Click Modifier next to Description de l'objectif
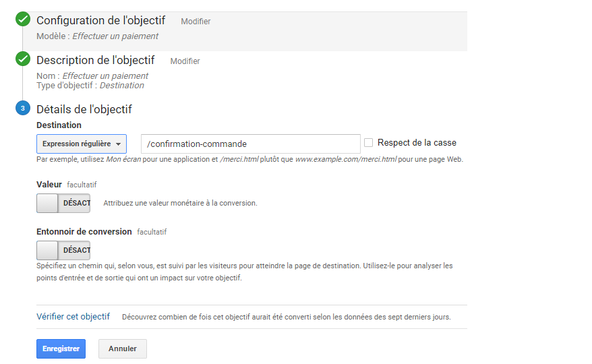 [x=185, y=61]
